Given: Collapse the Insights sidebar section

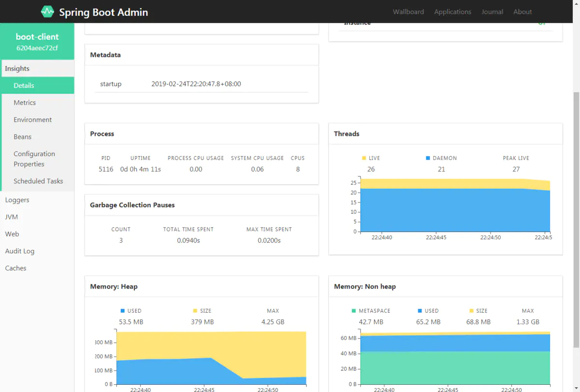Looking at the screenshot, I should click(37, 69).
